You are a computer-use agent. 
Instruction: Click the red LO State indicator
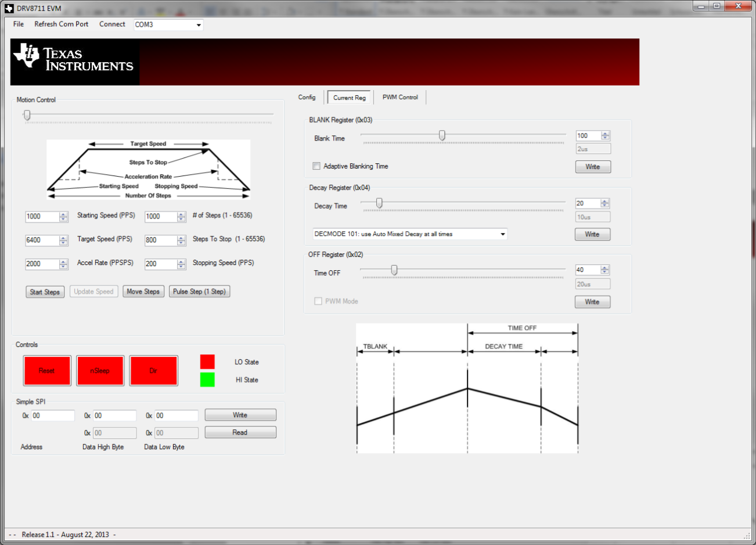coord(207,361)
